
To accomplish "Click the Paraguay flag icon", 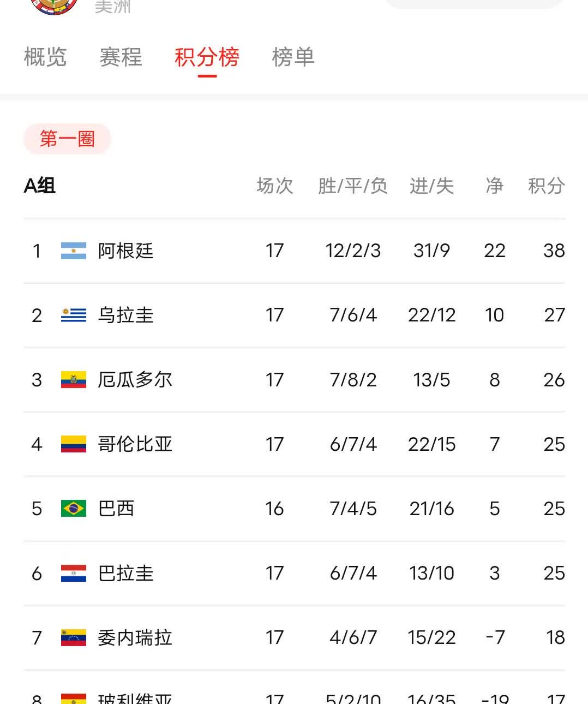I will click(x=74, y=573).
